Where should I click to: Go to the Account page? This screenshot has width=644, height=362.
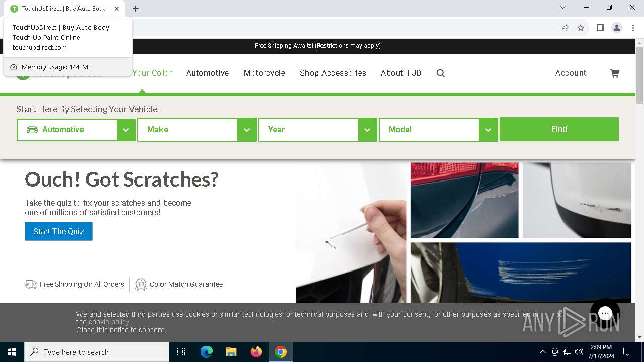point(571,73)
